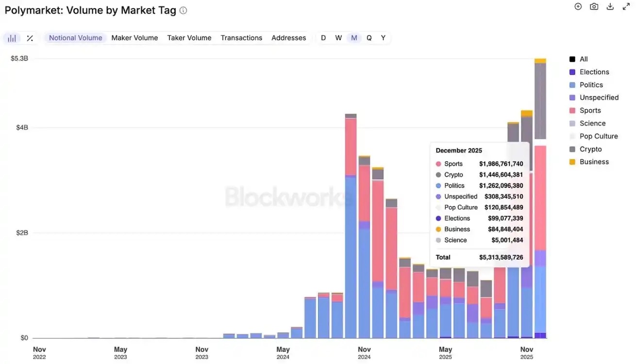Switch to the Maker Volume tab
The width and height of the screenshot is (636, 364).
(134, 37)
